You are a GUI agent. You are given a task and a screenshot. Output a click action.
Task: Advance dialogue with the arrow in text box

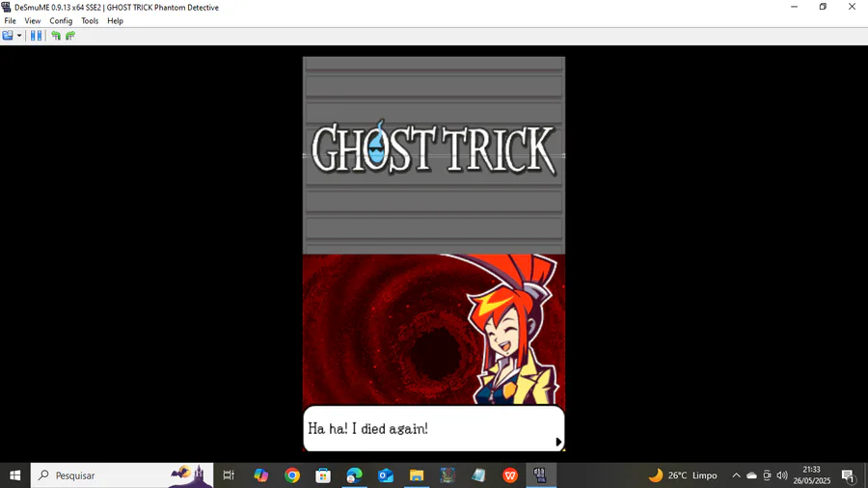click(558, 442)
